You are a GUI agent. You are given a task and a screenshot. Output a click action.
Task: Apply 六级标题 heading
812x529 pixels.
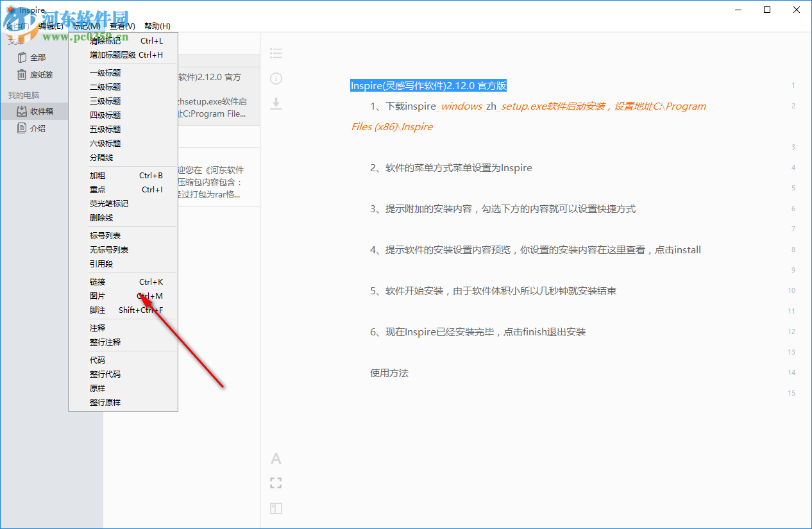tap(123, 144)
